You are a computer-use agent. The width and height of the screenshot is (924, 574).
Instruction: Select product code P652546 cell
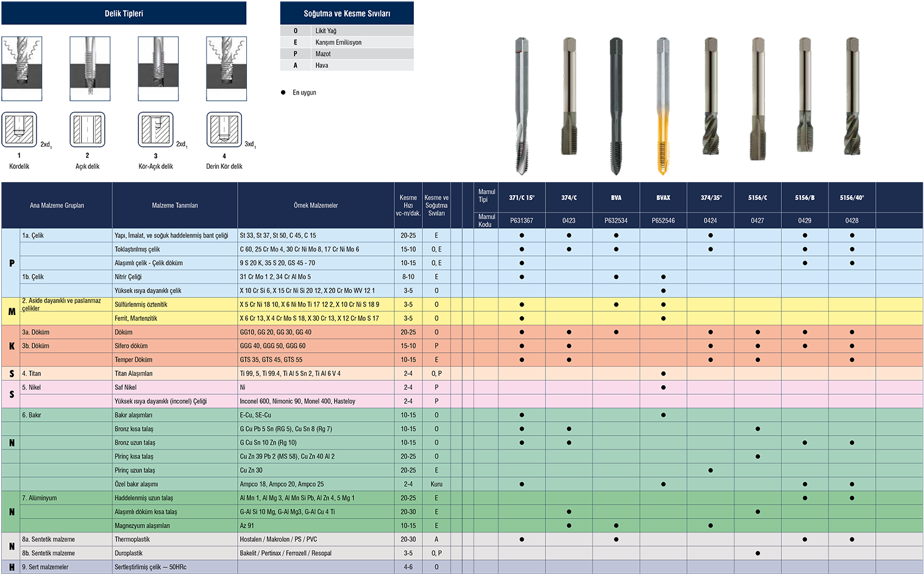tap(663, 221)
